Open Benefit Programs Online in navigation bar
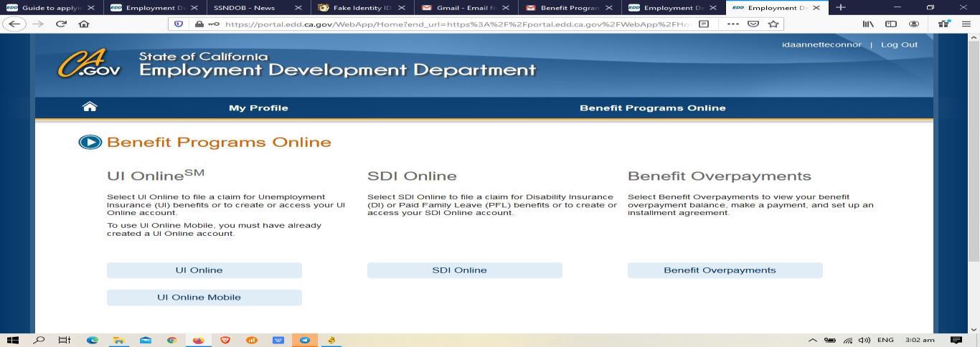 652,108
